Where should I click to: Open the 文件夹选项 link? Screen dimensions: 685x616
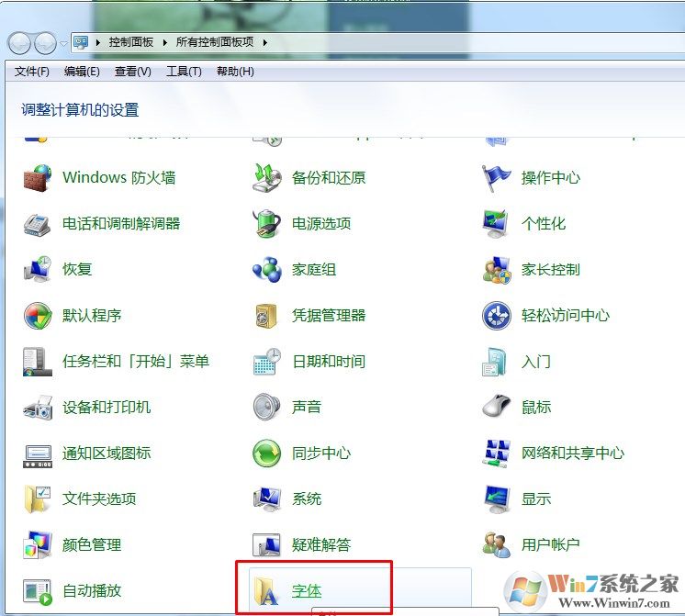(x=99, y=498)
